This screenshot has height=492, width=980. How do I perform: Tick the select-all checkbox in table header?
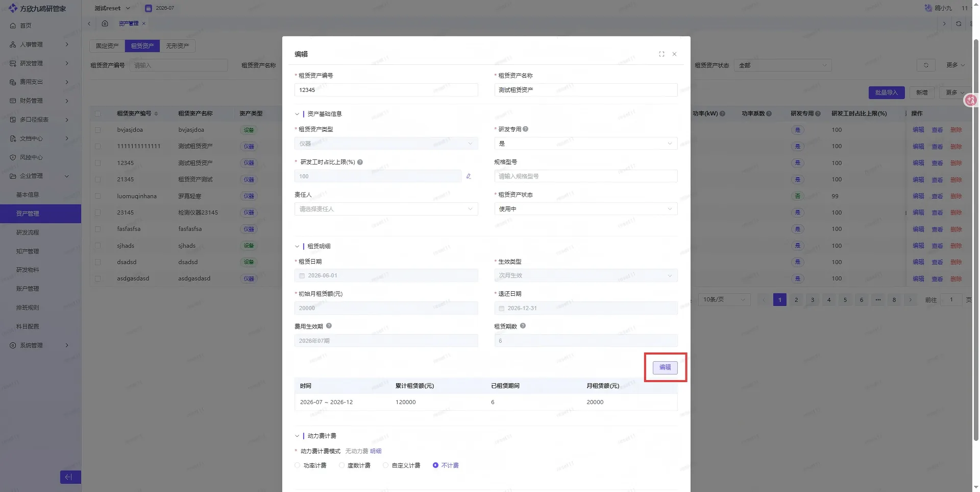[x=97, y=113]
